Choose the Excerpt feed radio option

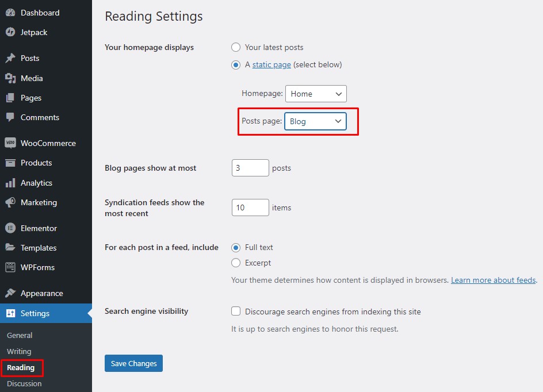236,263
